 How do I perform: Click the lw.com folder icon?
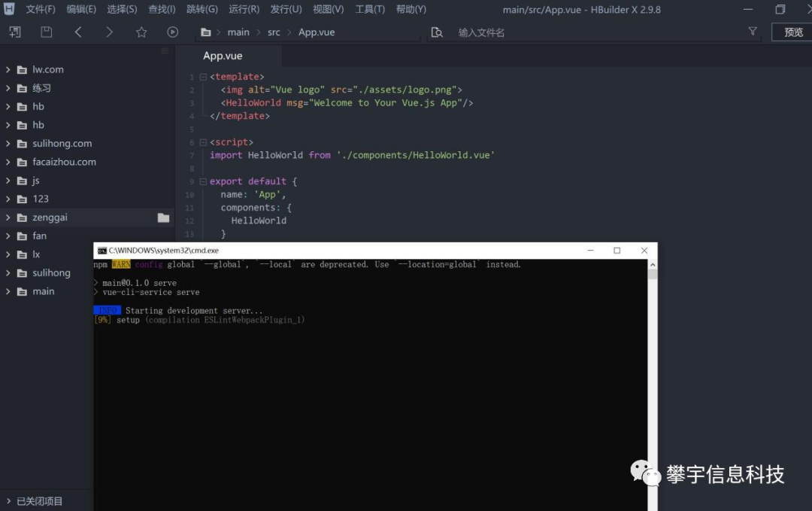(23, 70)
